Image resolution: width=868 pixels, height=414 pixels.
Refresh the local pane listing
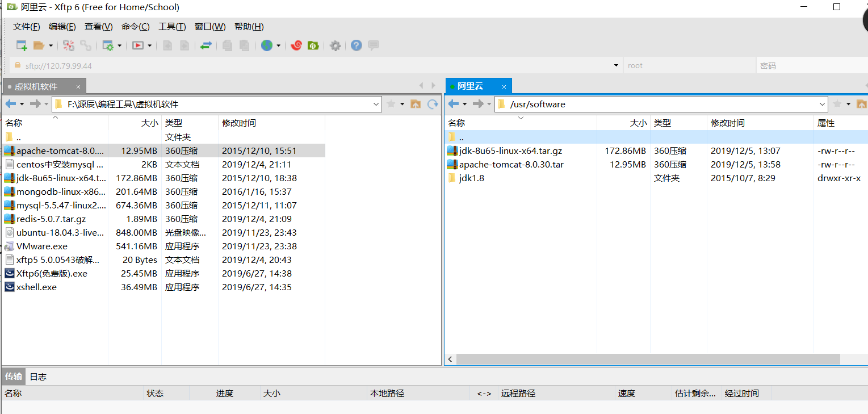pos(433,104)
